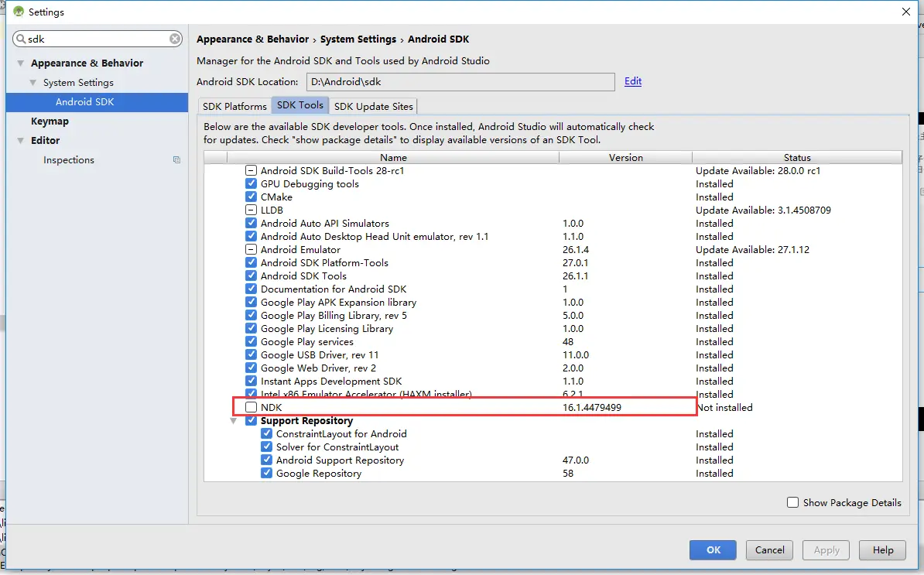Uncheck Android SDK Platform-Tools

[x=251, y=263]
